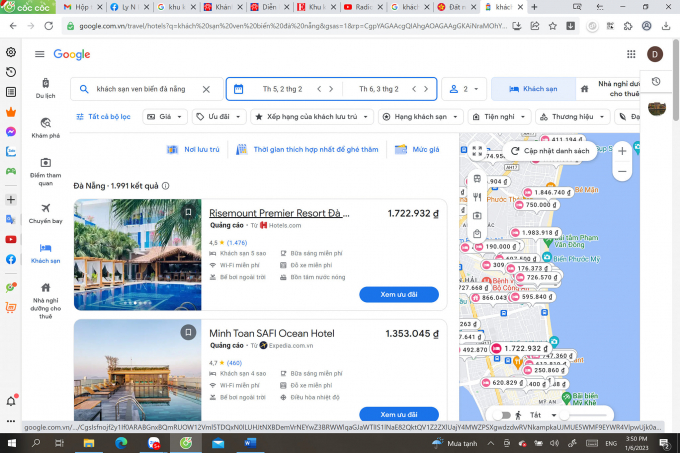Open Chuyến bay flights section
Image resolution: width=680 pixels, height=453 pixels.
pyautogui.click(x=46, y=213)
